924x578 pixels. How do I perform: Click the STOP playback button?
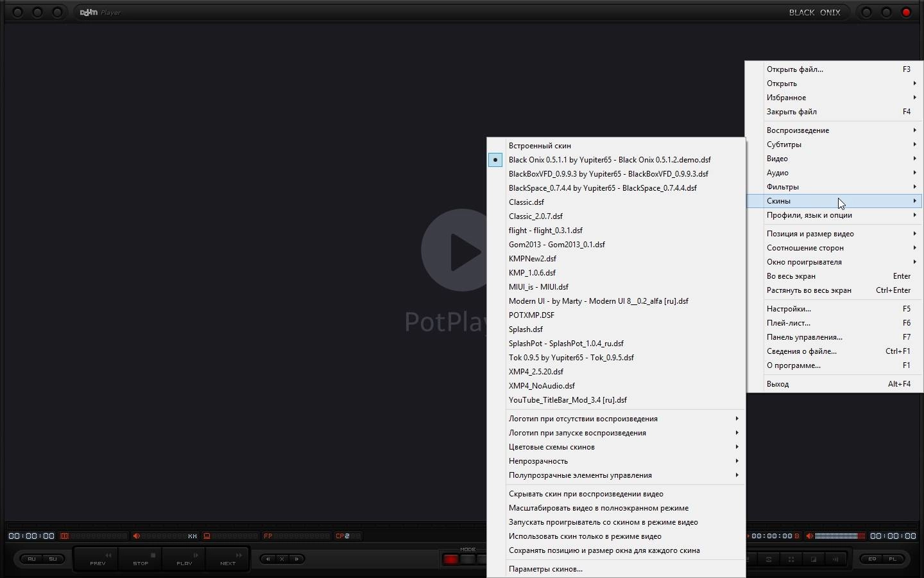141,558
